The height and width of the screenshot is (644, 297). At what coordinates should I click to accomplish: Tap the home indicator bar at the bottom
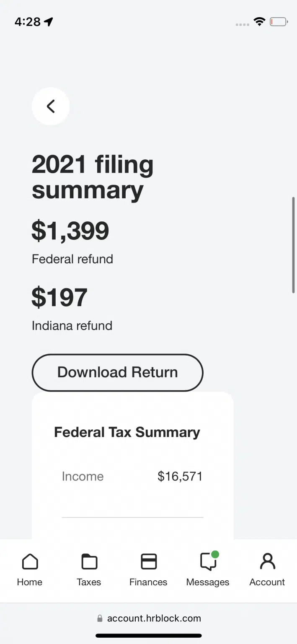coord(149,636)
